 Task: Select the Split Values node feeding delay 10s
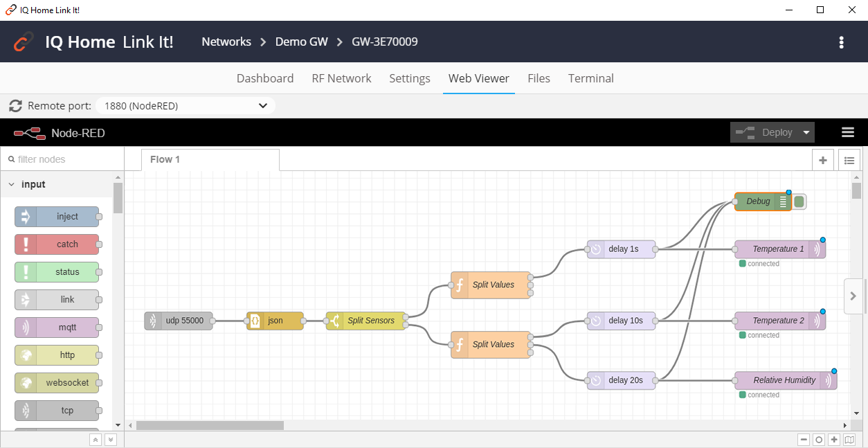[x=490, y=344]
